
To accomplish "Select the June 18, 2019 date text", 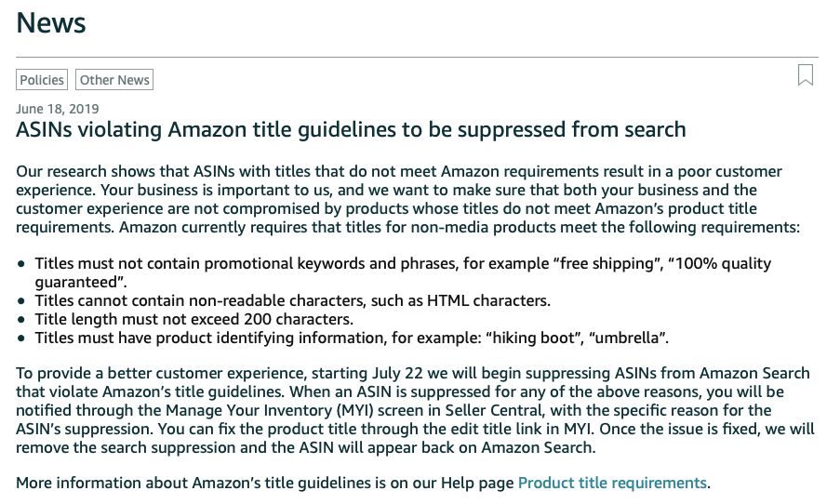I will [x=58, y=109].
